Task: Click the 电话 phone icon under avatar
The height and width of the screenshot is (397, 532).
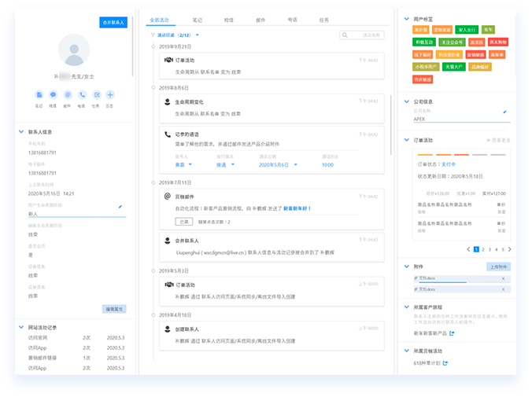Action: pos(82,95)
